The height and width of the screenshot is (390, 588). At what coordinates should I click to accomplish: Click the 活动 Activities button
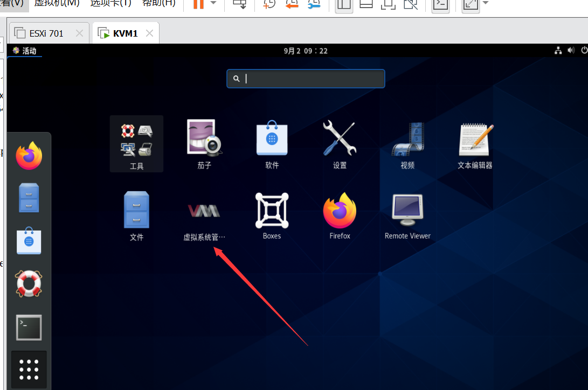click(25, 51)
